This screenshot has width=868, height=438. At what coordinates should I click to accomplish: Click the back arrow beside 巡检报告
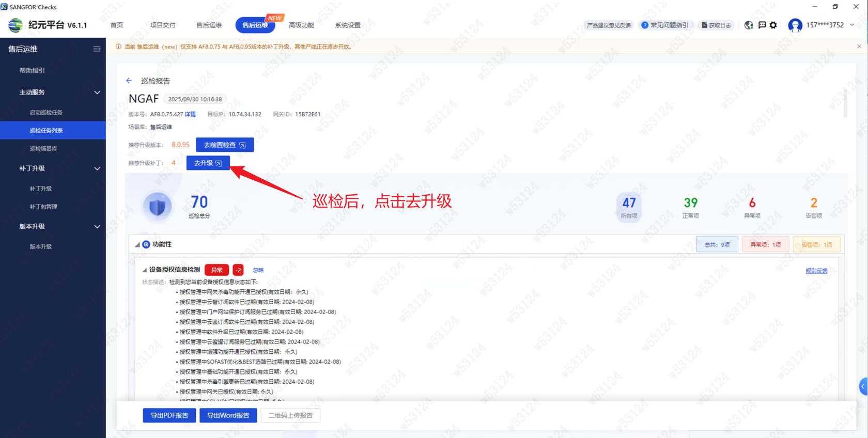(x=129, y=81)
